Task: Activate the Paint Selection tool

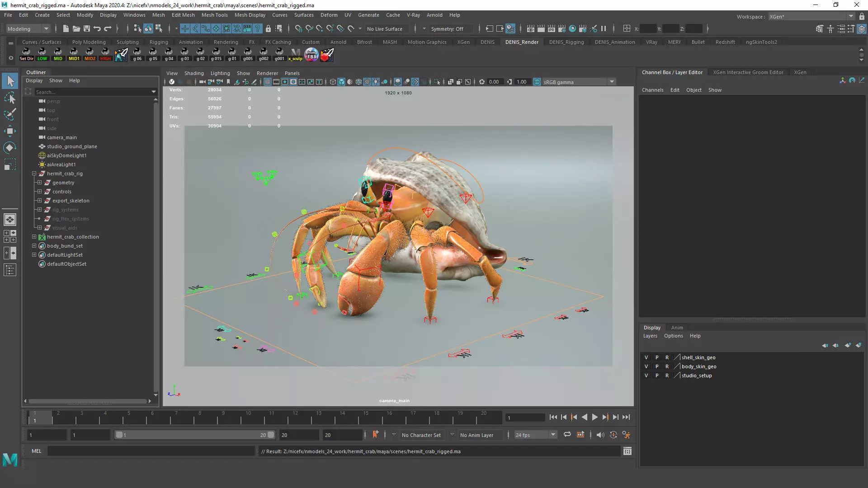Action: [x=10, y=114]
